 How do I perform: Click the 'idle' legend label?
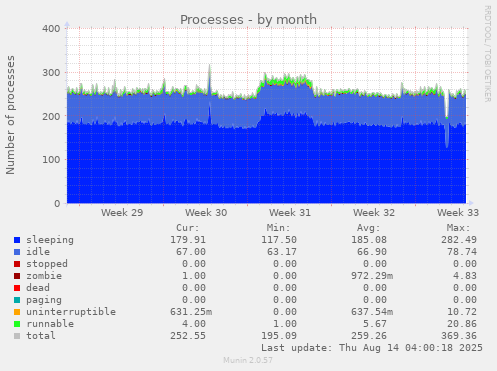[38, 252]
